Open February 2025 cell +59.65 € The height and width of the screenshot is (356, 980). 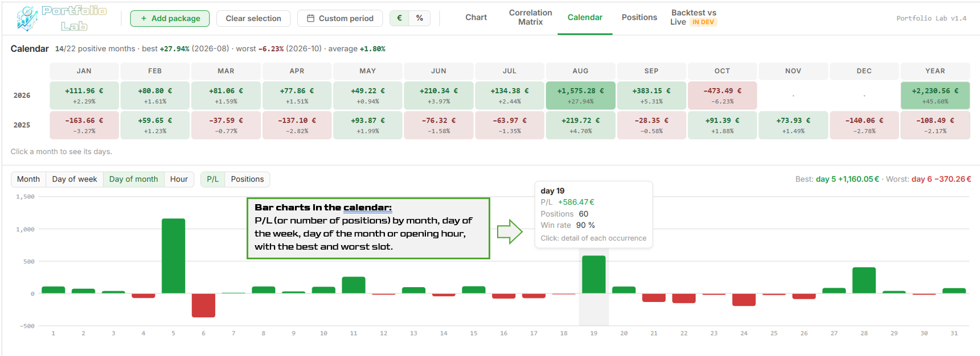click(x=155, y=125)
